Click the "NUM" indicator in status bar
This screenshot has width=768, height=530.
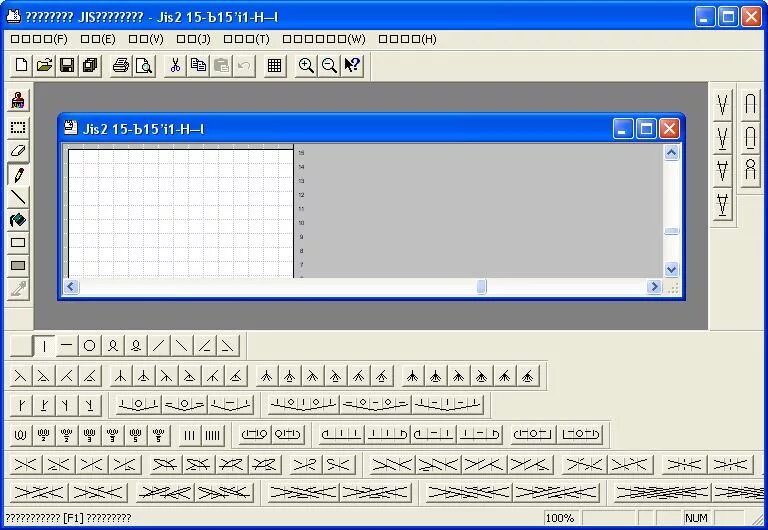(x=696, y=518)
